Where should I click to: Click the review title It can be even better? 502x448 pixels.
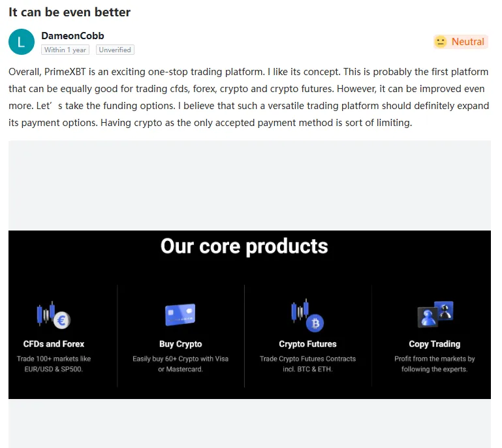tap(69, 12)
